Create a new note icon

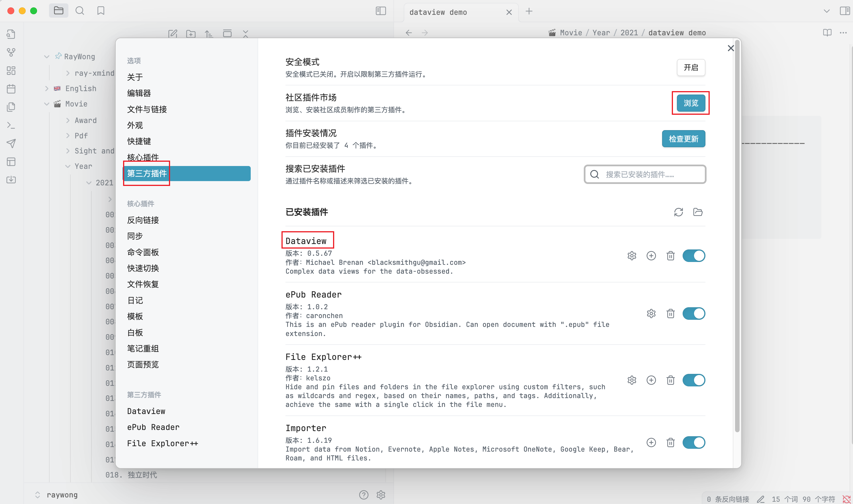tap(173, 34)
